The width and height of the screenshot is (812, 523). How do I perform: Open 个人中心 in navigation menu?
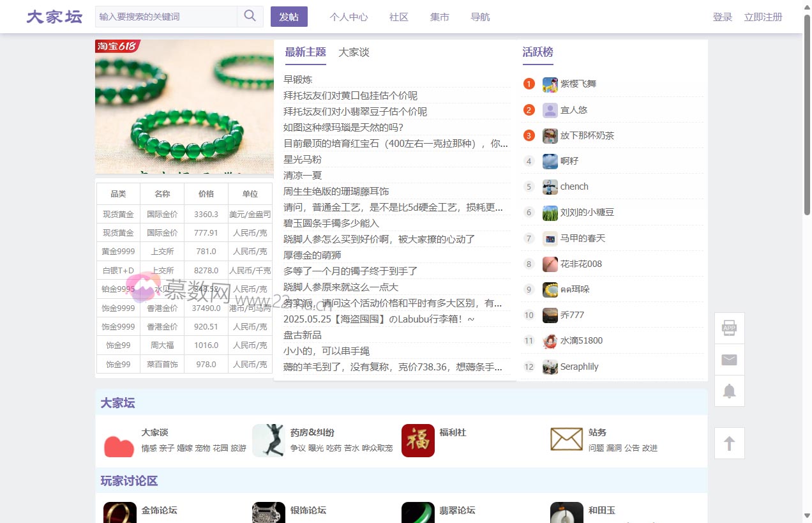pos(349,17)
